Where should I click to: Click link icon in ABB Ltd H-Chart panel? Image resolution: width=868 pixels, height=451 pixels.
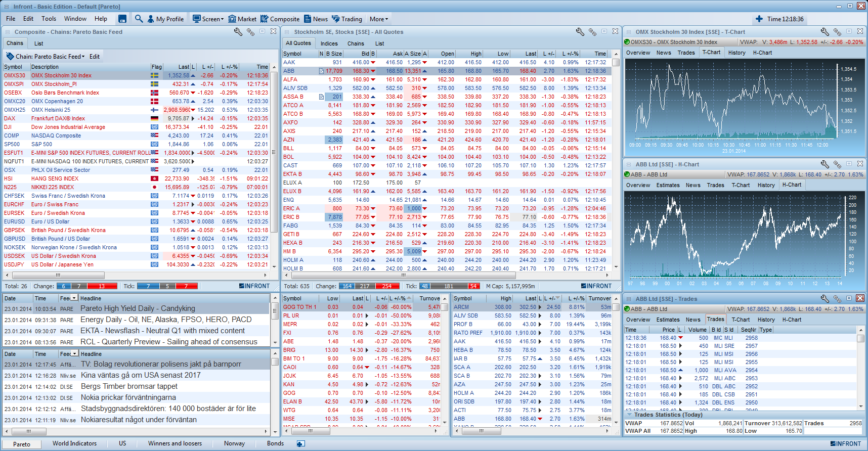tap(837, 164)
